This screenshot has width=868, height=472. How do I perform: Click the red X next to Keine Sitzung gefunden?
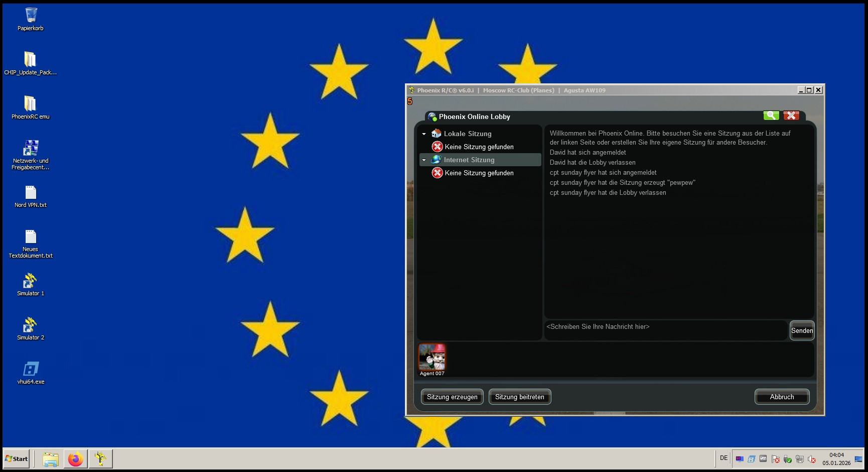pos(437,147)
